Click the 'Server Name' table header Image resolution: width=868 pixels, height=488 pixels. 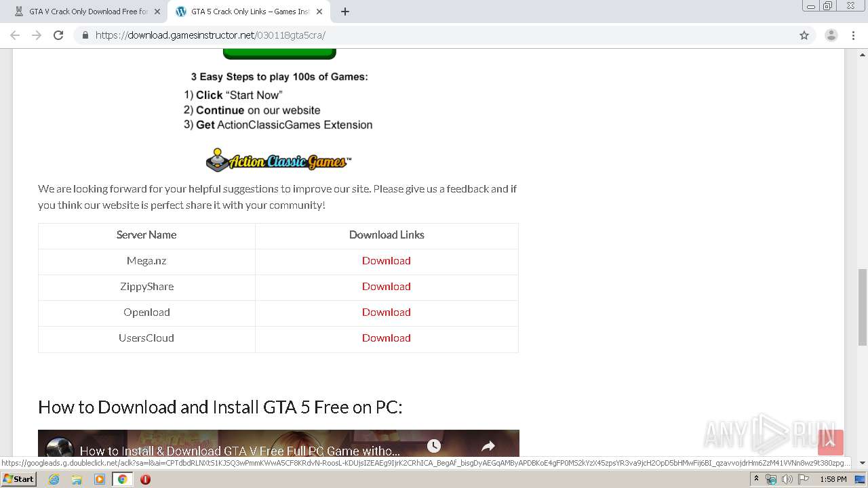(146, 235)
